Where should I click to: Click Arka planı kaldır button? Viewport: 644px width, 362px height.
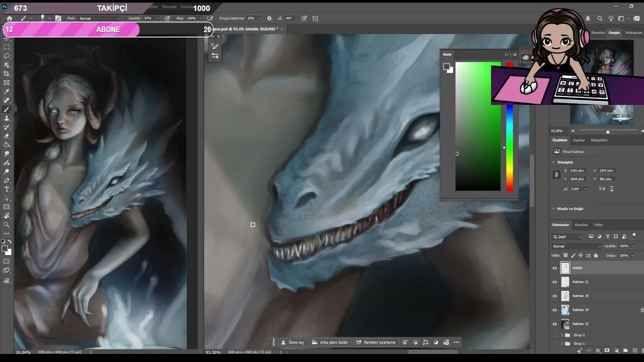[x=331, y=342]
